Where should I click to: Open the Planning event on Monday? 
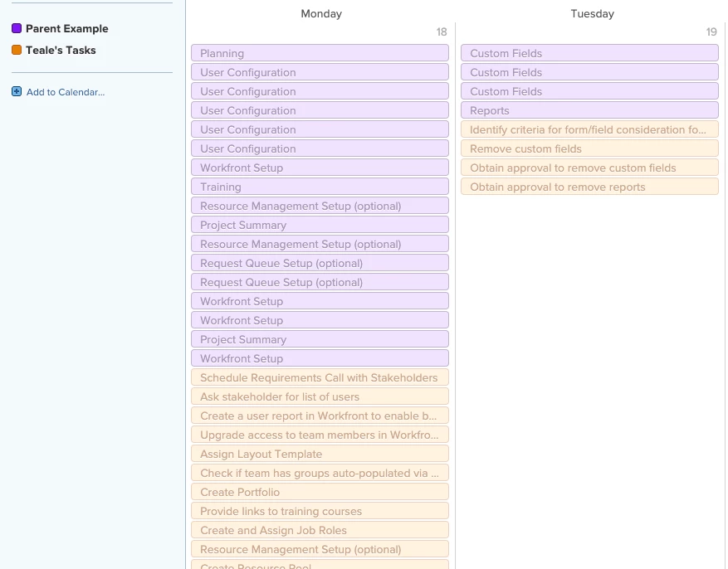320,53
